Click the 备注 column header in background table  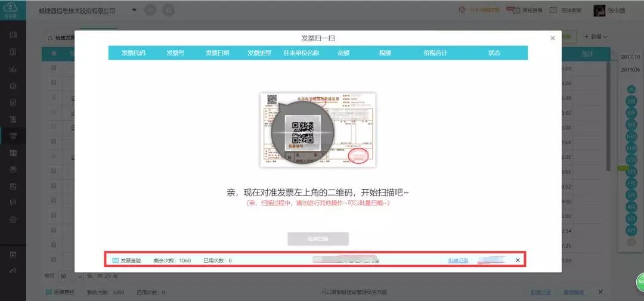tap(588, 54)
